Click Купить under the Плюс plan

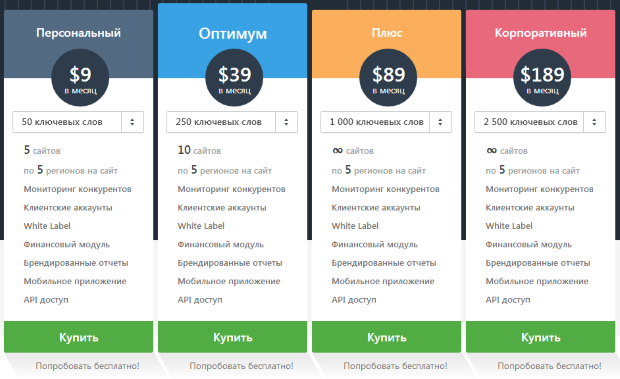[386, 337]
